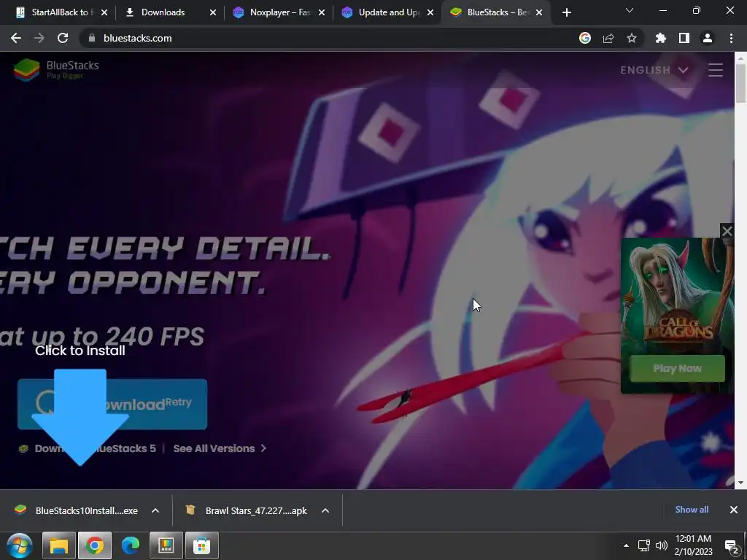The width and height of the screenshot is (747, 560).
Task: Close the StartAllBack tab
Action: [x=104, y=13]
